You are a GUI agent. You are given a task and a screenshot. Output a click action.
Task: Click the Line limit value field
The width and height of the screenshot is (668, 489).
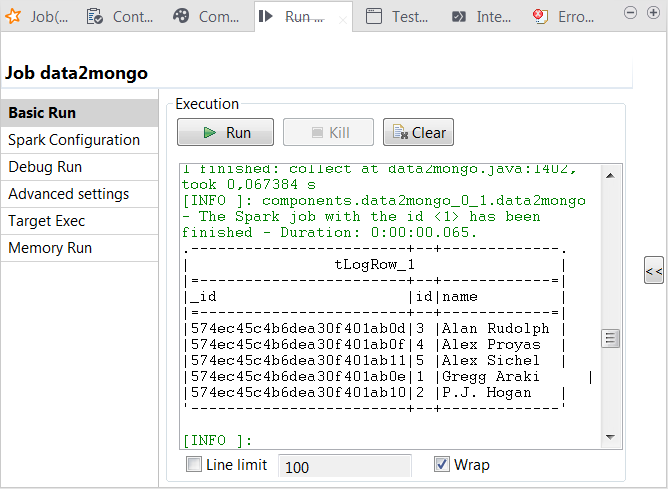pos(344,466)
